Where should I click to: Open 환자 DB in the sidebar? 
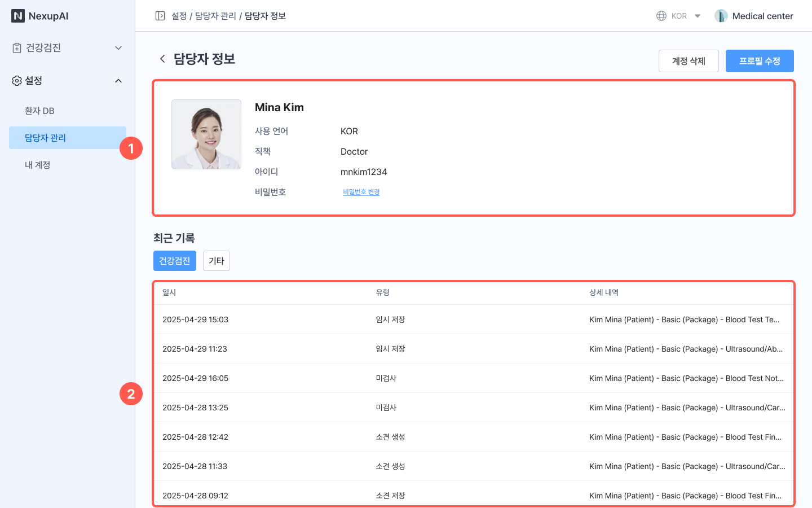coord(39,111)
